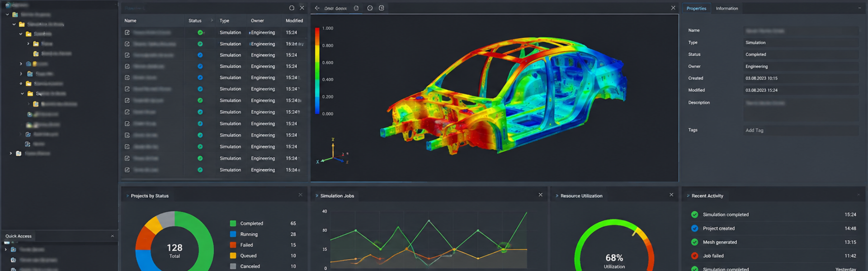Click the green Completed legend swatch
Screen dimensions: 868x271
(x=233, y=224)
